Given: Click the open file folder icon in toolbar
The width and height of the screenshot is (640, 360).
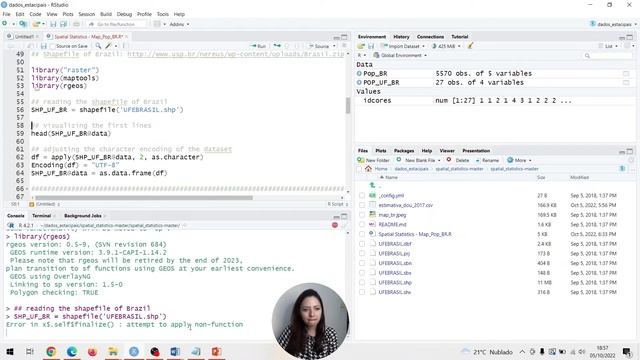Looking at the screenshot, I should (36, 24).
